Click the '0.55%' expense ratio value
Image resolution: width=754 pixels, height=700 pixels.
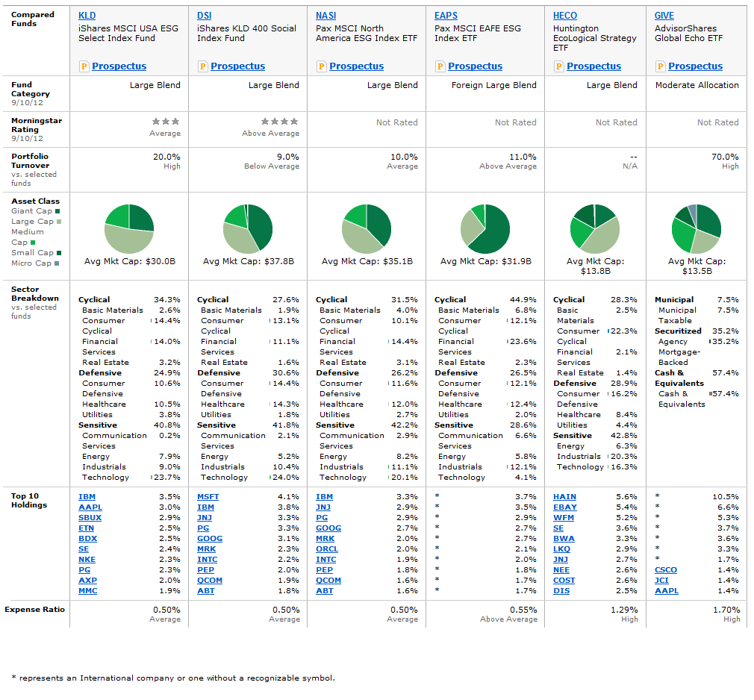(523, 610)
